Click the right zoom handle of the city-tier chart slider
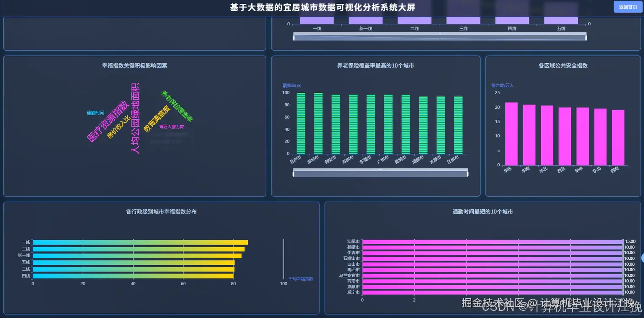The width and height of the screenshot is (644, 318). coord(586,38)
